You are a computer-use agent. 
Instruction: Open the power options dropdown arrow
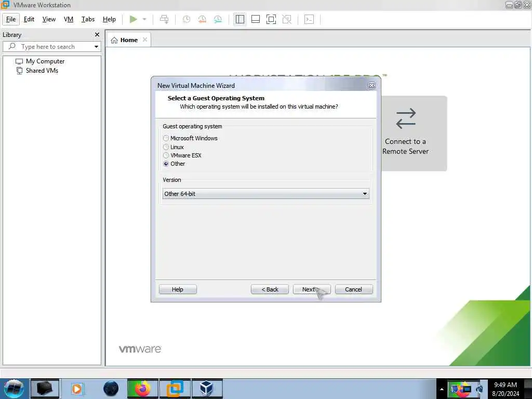coord(144,19)
